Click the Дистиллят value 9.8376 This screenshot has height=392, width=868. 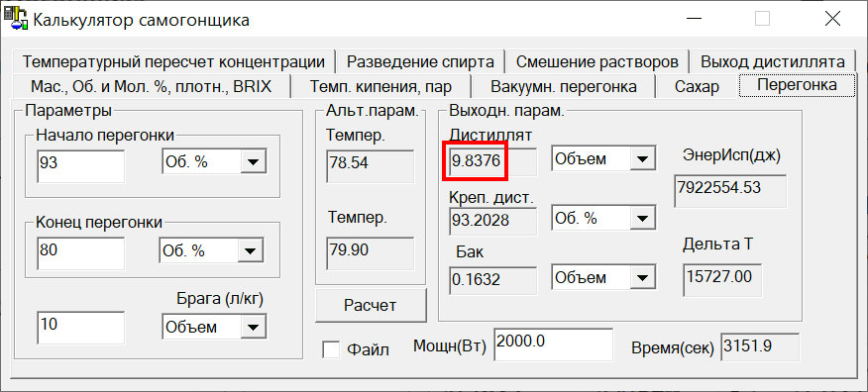[492, 161]
